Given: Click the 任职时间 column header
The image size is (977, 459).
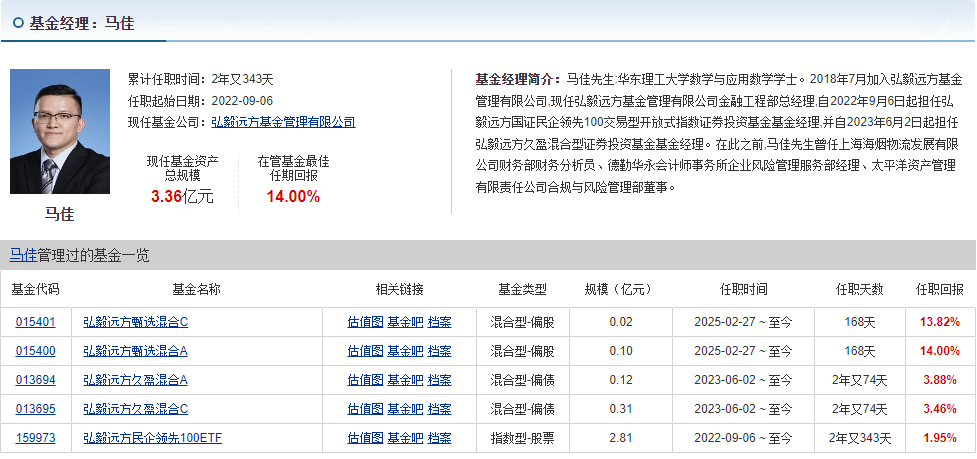Looking at the screenshot, I should (x=743, y=290).
